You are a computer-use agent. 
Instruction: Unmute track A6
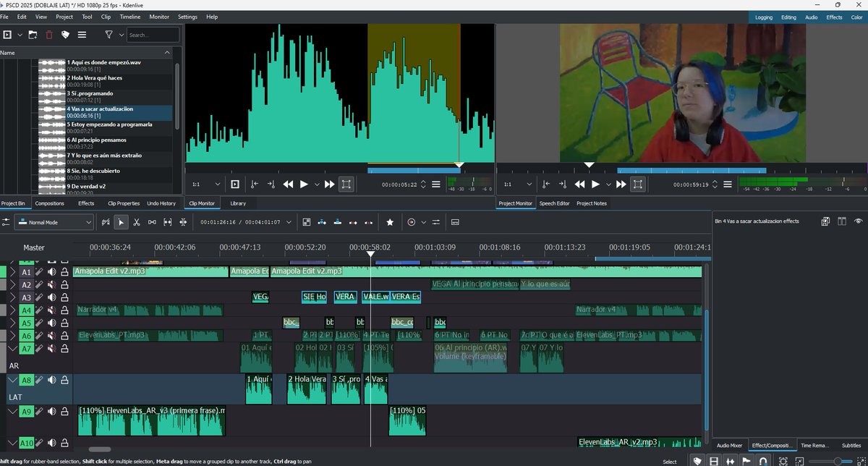[x=51, y=336]
